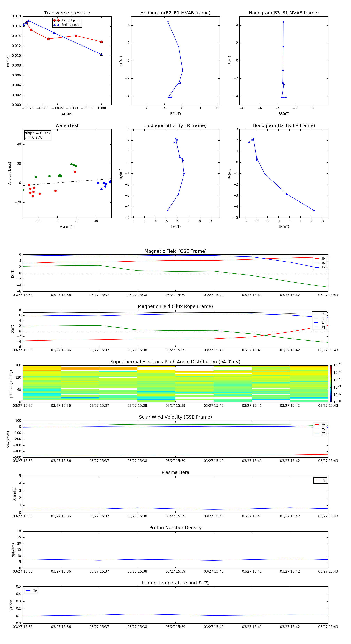The width and height of the screenshot is (351, 644).
Task: Click the 'B3(nT)' x-axis label
Action: (x=284, y=114)
